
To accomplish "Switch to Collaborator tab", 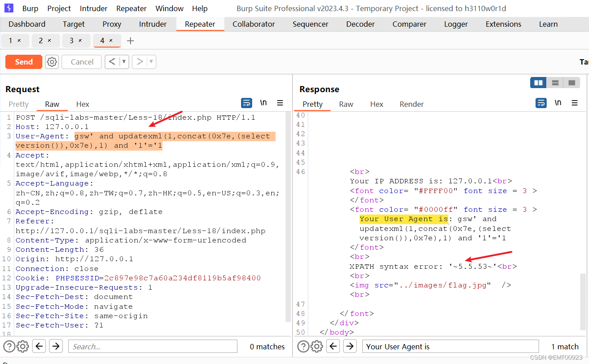I will pos(254,24).
